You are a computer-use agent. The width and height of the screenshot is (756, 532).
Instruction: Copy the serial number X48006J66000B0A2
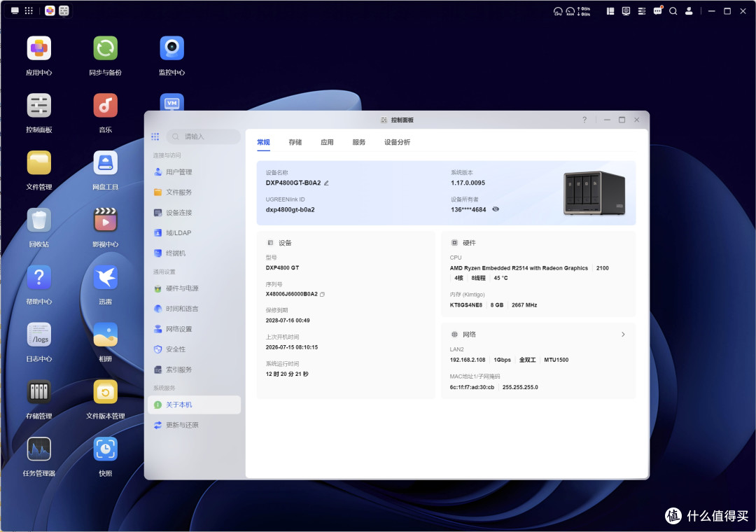(x=323, y=294)
